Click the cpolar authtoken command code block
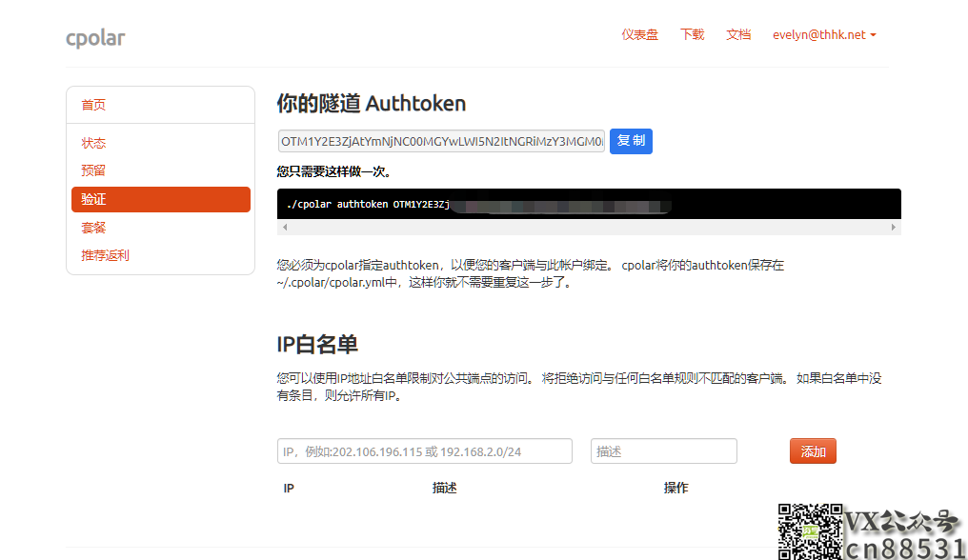The image size is (968, 560). (589, 204)
